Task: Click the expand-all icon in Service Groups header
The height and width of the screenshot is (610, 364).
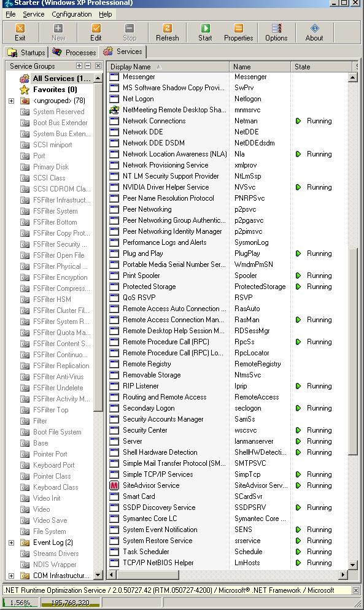Action: 79,66
